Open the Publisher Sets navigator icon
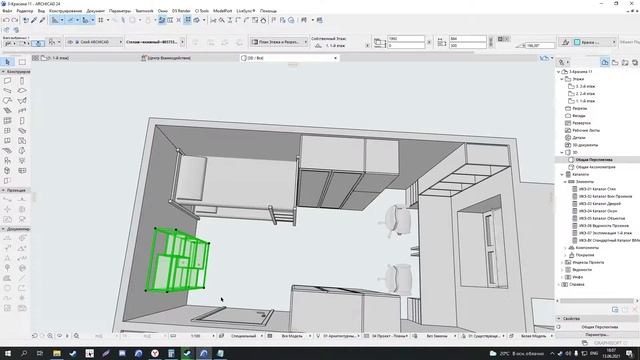This screenshot has width=640, height=360. (635, 62)
